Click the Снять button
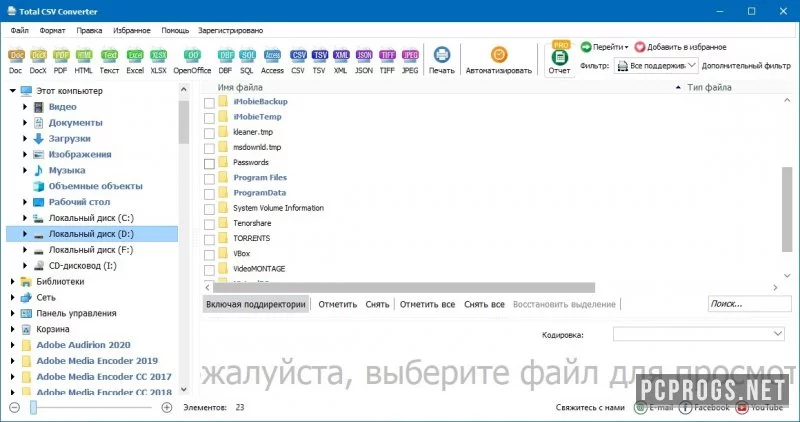 point(377,305)
